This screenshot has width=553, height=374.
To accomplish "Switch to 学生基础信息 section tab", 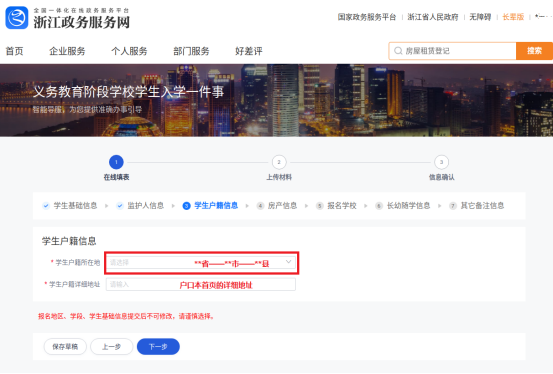I will tap(75, 206).
